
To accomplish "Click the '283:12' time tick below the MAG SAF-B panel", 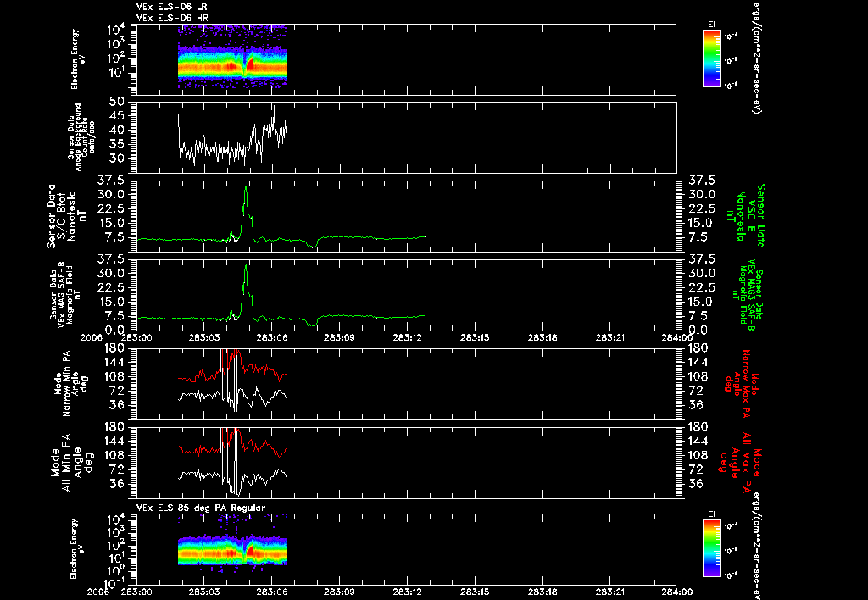I will point(408,337).
